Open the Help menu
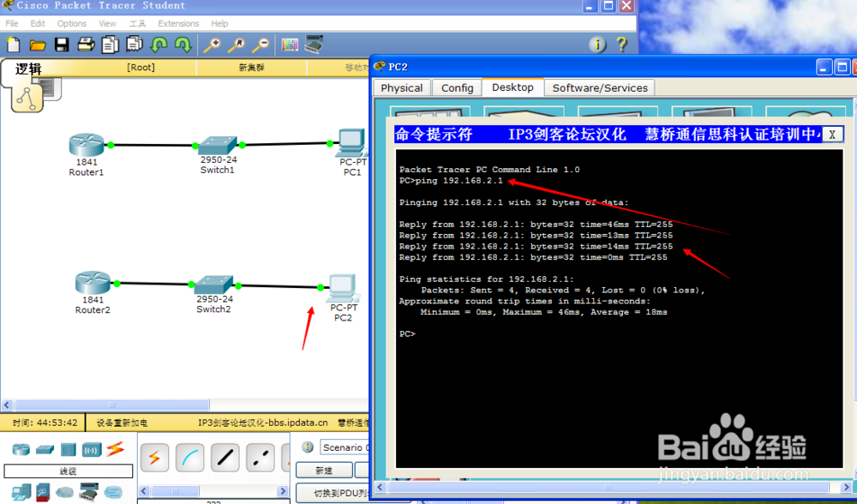Image resolution: width=857 pixels, height=504 pixels. click(x=219, y=23)
